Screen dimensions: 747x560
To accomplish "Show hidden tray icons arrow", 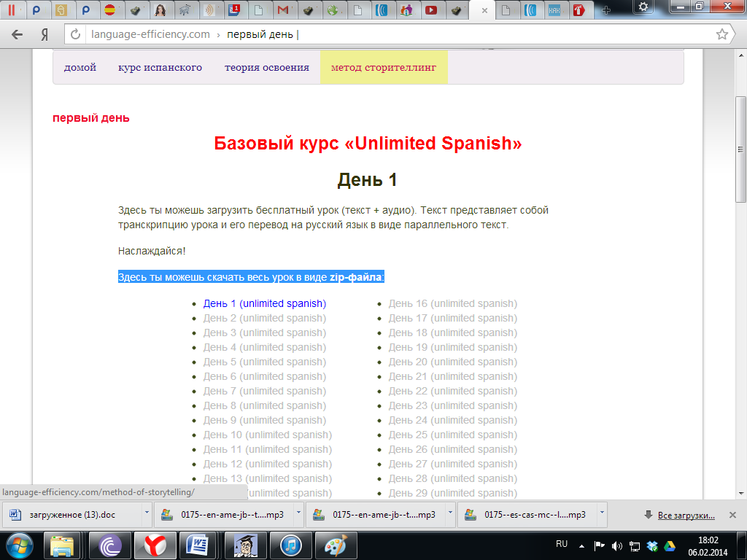I will [581, 545].
